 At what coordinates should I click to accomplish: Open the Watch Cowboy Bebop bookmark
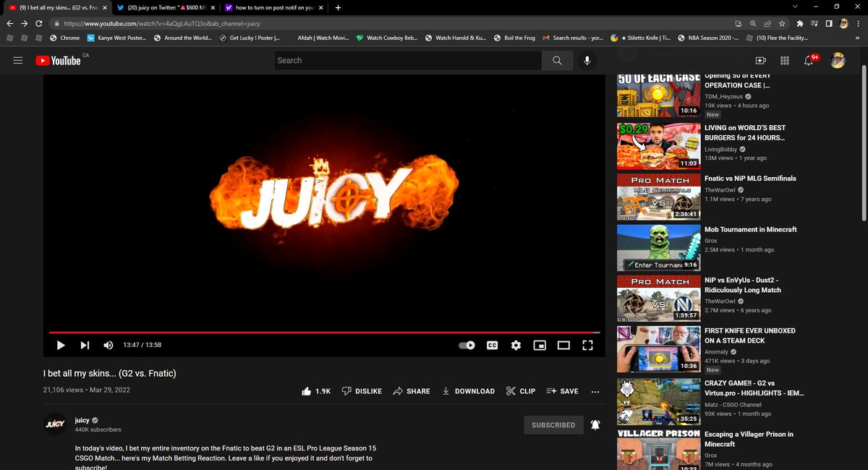[387, 38]
